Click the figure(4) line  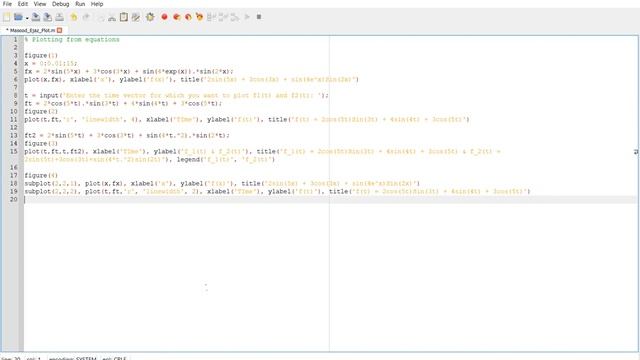pos(41,176)
